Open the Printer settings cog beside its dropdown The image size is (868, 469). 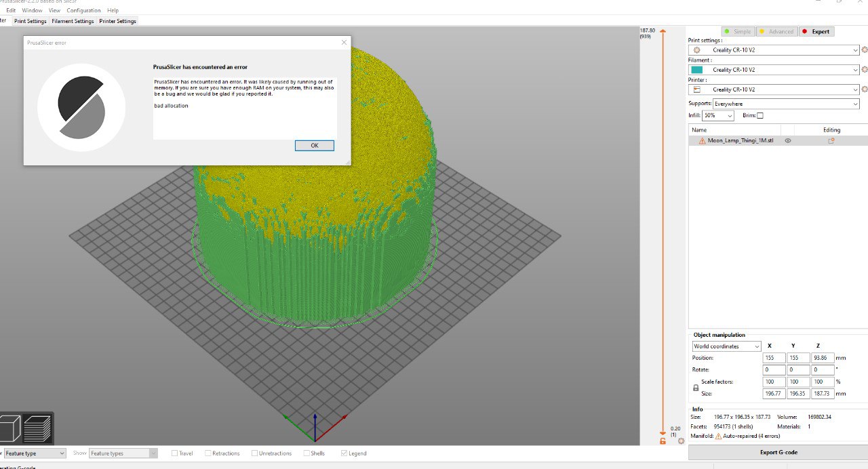(x=864, y=89)
